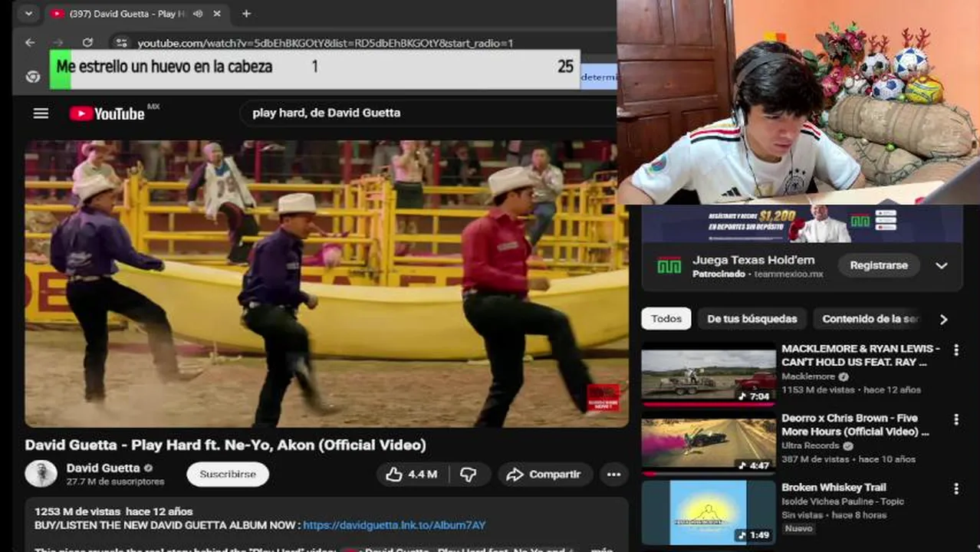
Task: Share the video via Compartir button
Action: [x=544, y=475]
